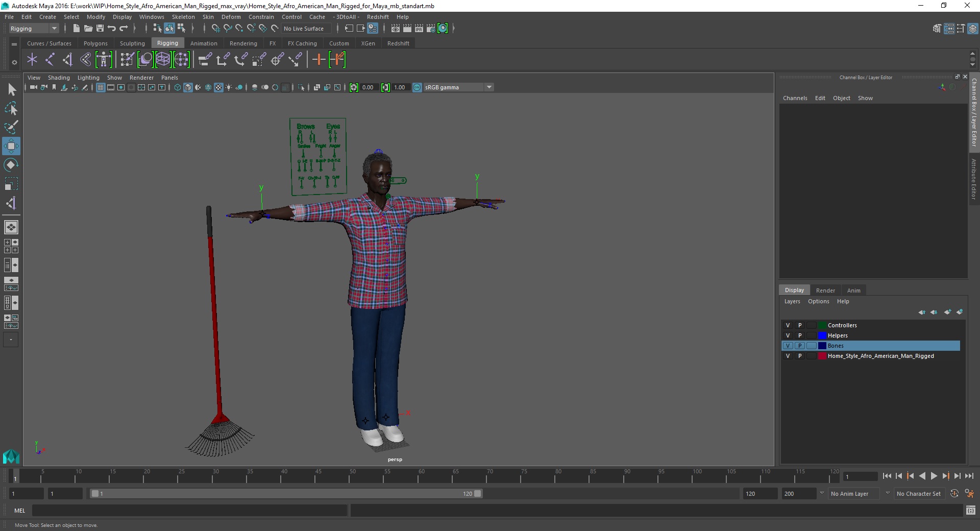Open the Deform menu
Screen dimensions: 980x531
pos(231,17)
